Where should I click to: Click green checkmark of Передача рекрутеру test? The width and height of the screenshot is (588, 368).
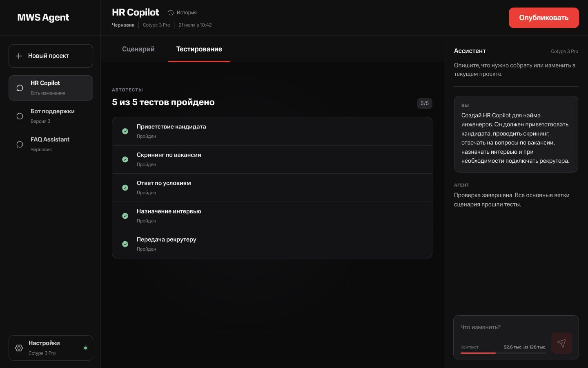(125, 244)
